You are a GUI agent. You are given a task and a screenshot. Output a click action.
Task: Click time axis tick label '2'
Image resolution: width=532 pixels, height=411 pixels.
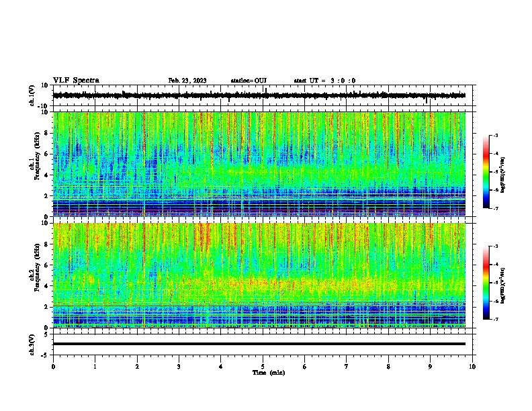(137, 367)
